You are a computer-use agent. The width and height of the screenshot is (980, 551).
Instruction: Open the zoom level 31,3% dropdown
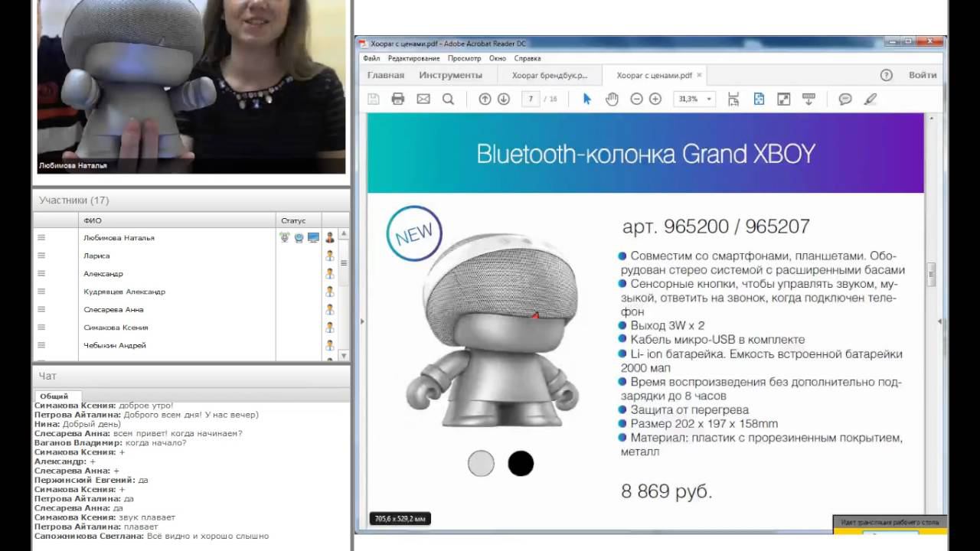coord(710,99)
